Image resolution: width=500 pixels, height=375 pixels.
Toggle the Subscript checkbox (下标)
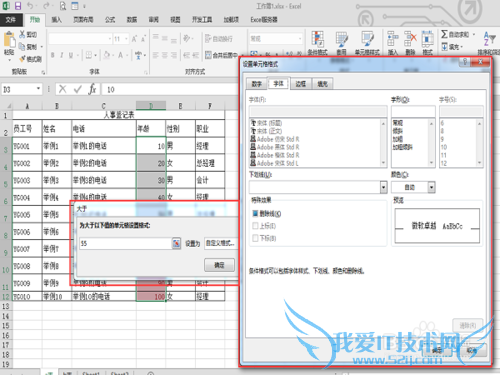(255, 238)
